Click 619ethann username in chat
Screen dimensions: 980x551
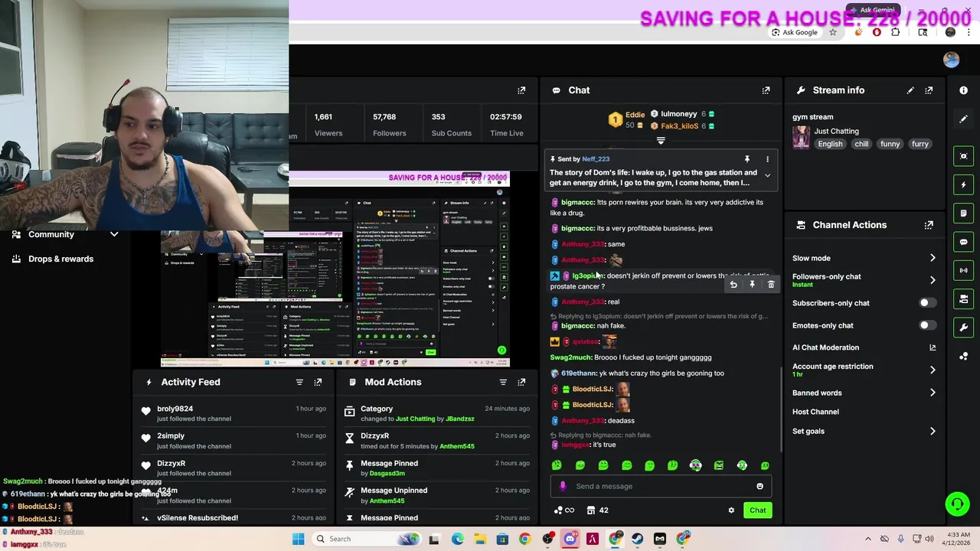pyautogui.click(x=578, y=373)
